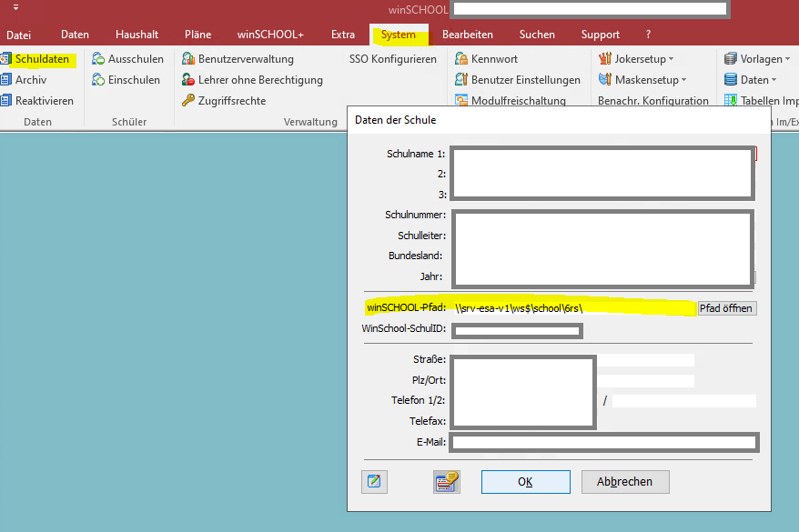
Task: Click the Benutzer Einstellungen icon
Action: point(461,79)
